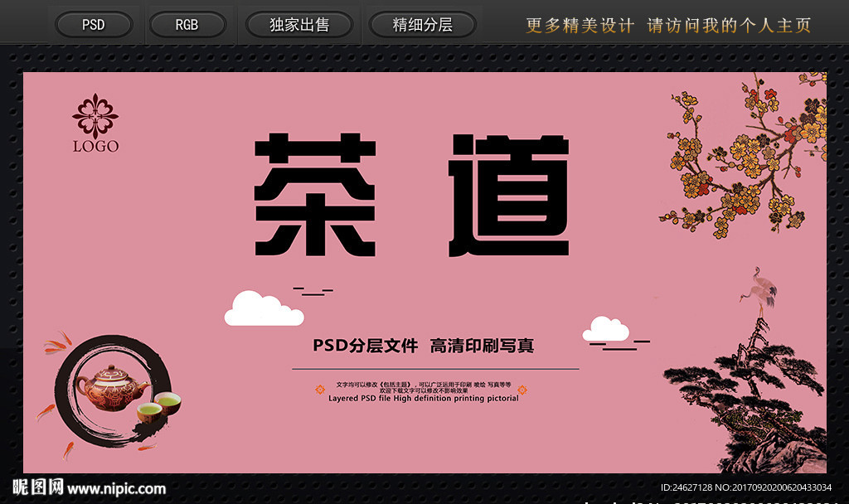Click the 高清印刷写真 heading text
The image size is (849, 504).
[482, 346]
